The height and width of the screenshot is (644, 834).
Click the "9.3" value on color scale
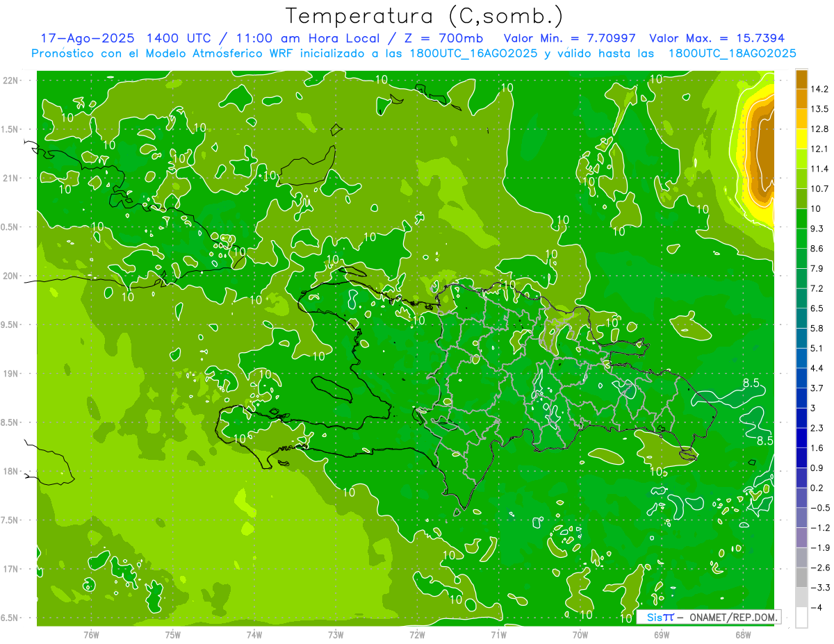(817, 229)
